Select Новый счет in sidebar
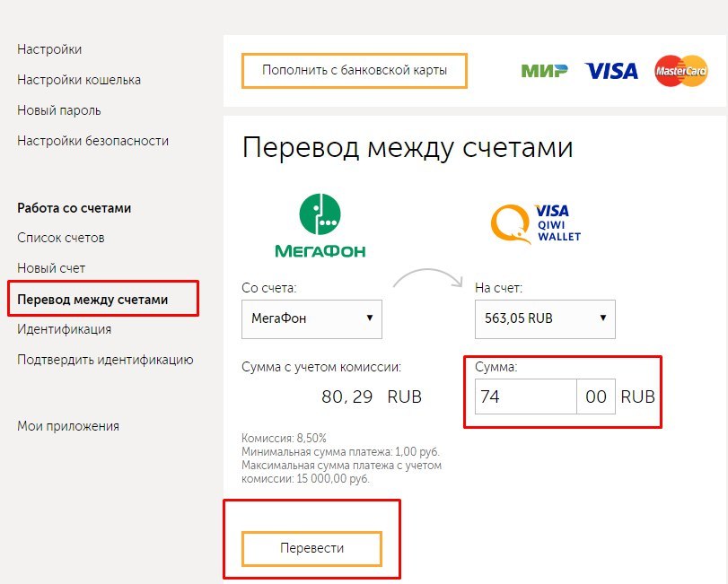 pos(51,268)
